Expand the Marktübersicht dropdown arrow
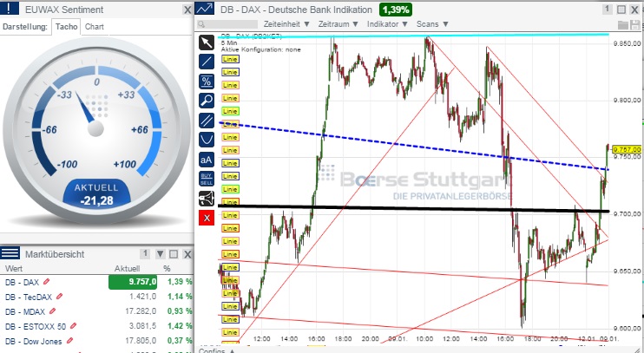Viewport: 644px width, 353px height. pos(161,254)
